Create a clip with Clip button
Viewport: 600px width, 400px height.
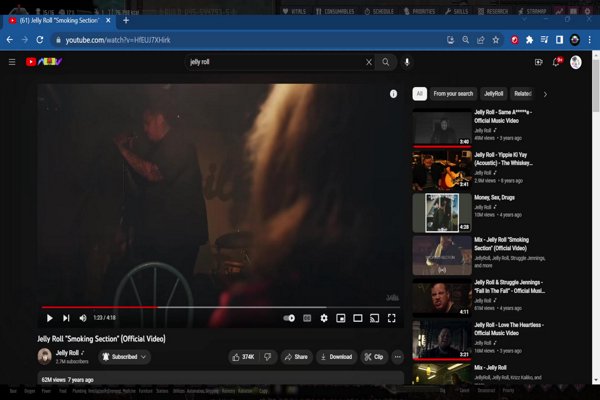(x=374, y=357)
